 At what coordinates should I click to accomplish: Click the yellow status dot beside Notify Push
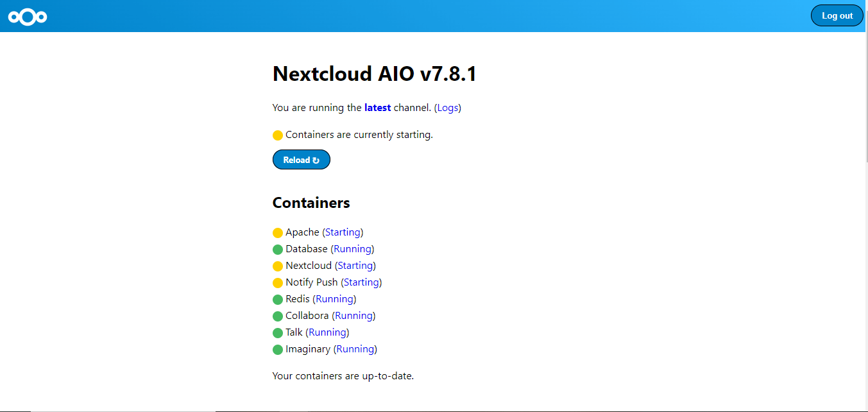click(278, 282)
